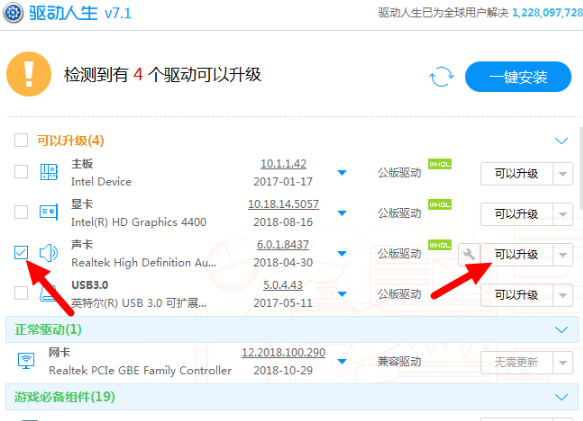Open version link 6.0.1.8437
This screenshot has height=421, width=583.
click(x=283, y=245)
